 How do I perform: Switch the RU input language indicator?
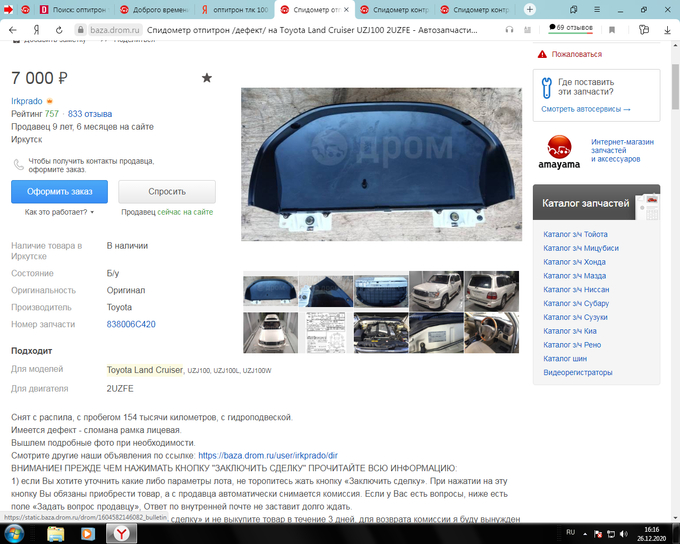[x=571, y=532]
